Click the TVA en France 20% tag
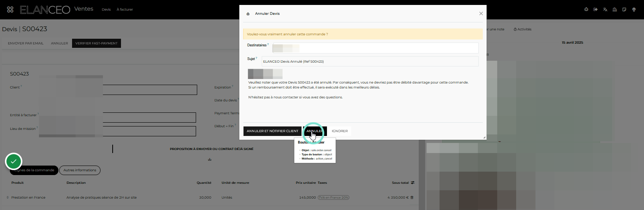Screen dimensions: 644x210 coord(333,197)
